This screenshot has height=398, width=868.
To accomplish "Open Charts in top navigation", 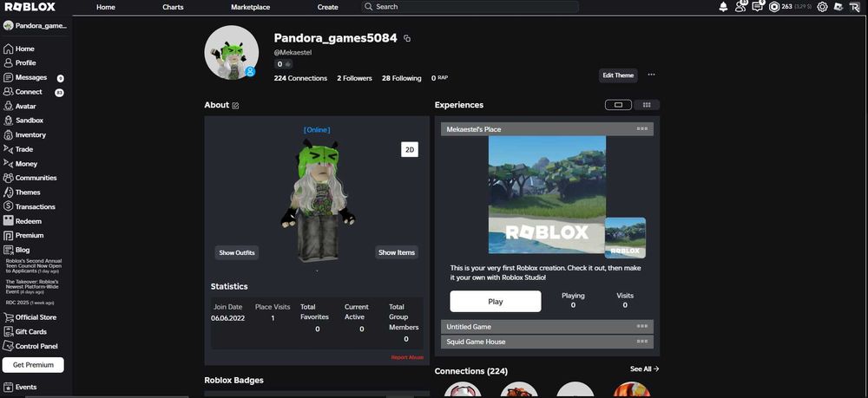I will pyautogui.click(x=173, y=7).
